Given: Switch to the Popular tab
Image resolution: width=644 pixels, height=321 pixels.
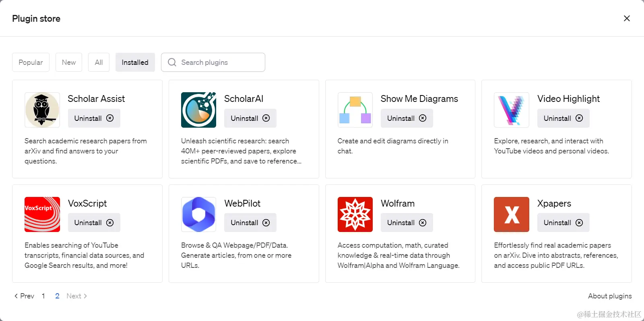Looking at the screenshot, I should (x=31, y=62).
